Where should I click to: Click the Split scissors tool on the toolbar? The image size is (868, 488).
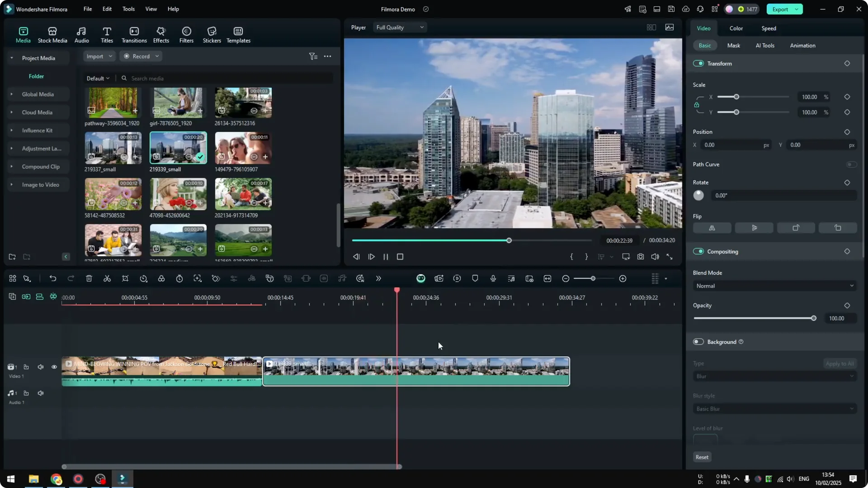[x=107, y=278]
